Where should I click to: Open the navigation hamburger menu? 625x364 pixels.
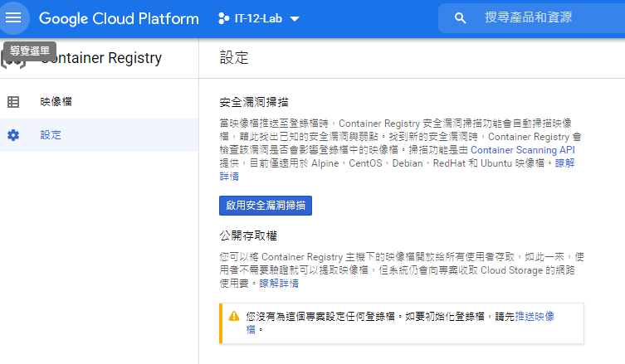coord(13,17)
